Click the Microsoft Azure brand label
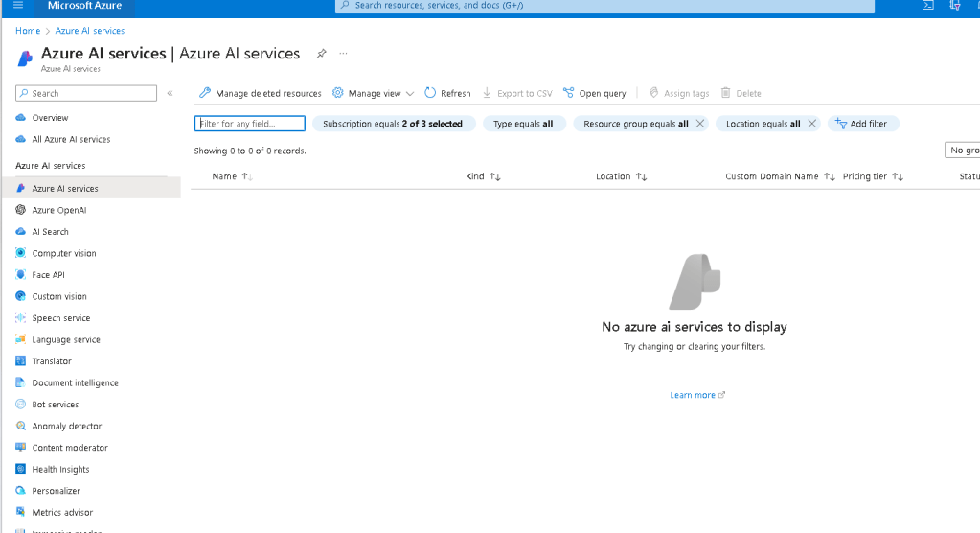This screenshot has width=980, height=533. coord(84,5)
